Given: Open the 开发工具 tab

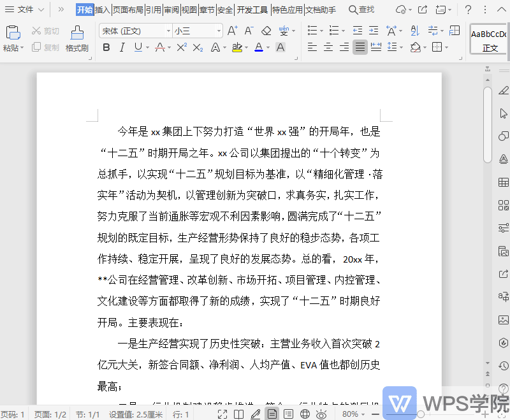Looking at the screenshot, I should click(252, 10).
